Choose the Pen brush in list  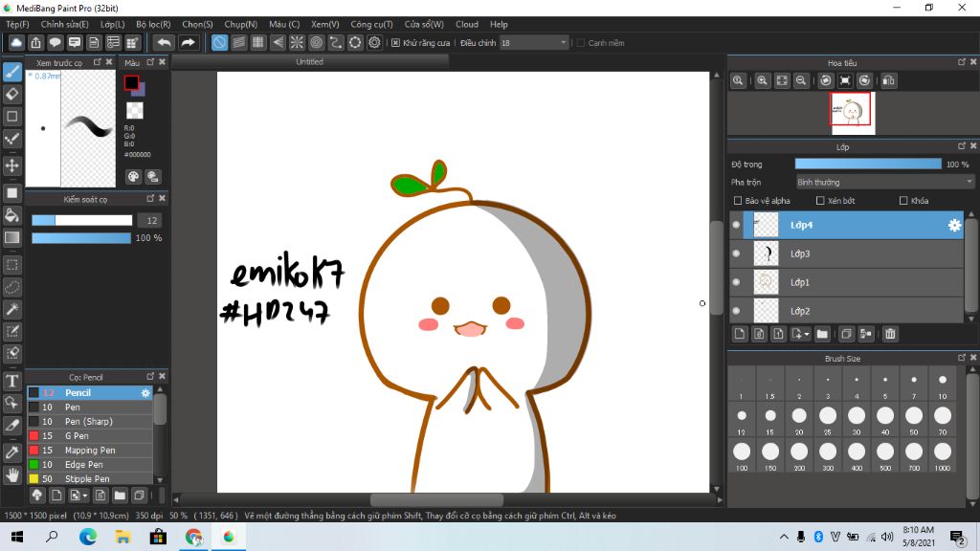click(90, 408)
